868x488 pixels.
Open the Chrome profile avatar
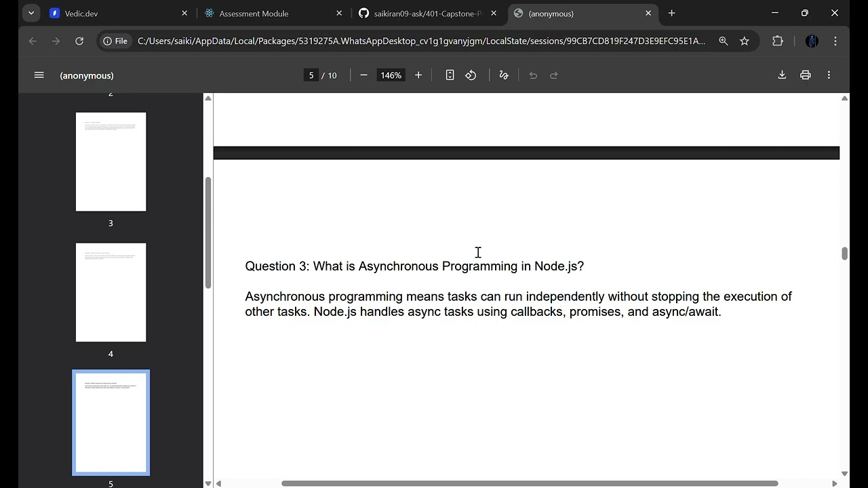[812, 41]
